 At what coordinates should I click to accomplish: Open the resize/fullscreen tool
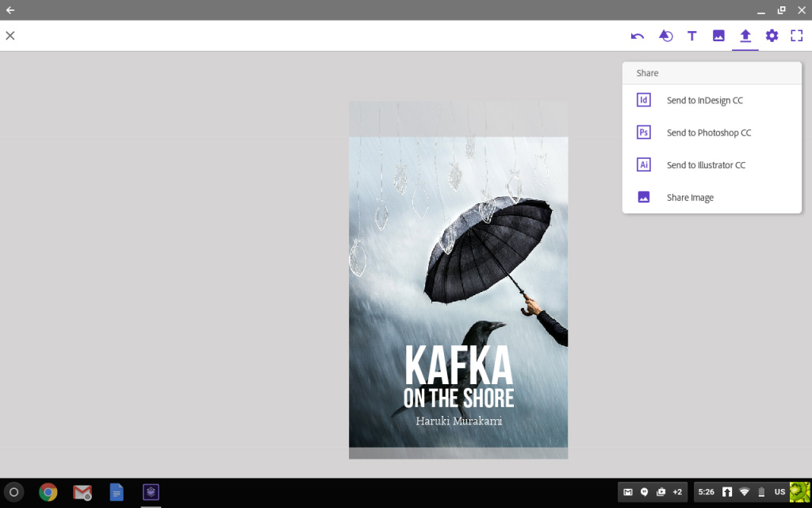click(x=797, y=35)
